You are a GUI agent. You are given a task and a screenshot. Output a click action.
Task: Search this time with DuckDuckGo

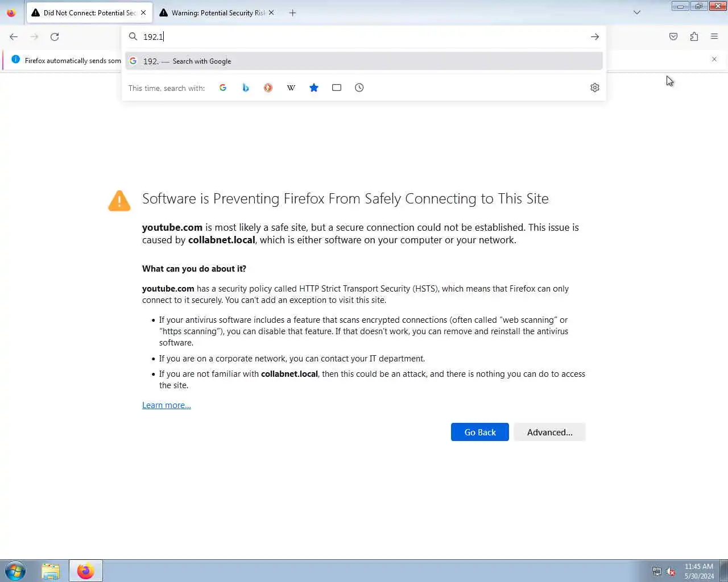click(x=268, y=88)
